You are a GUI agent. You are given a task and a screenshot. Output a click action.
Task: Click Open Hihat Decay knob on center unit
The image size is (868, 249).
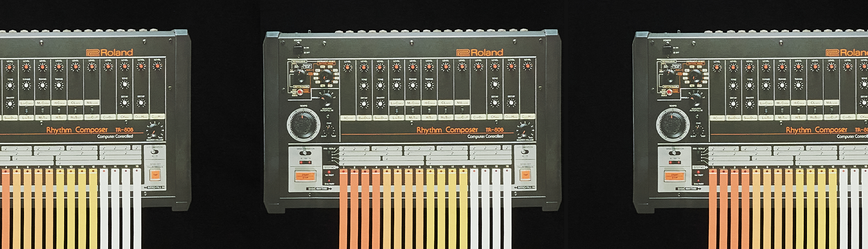511,103
